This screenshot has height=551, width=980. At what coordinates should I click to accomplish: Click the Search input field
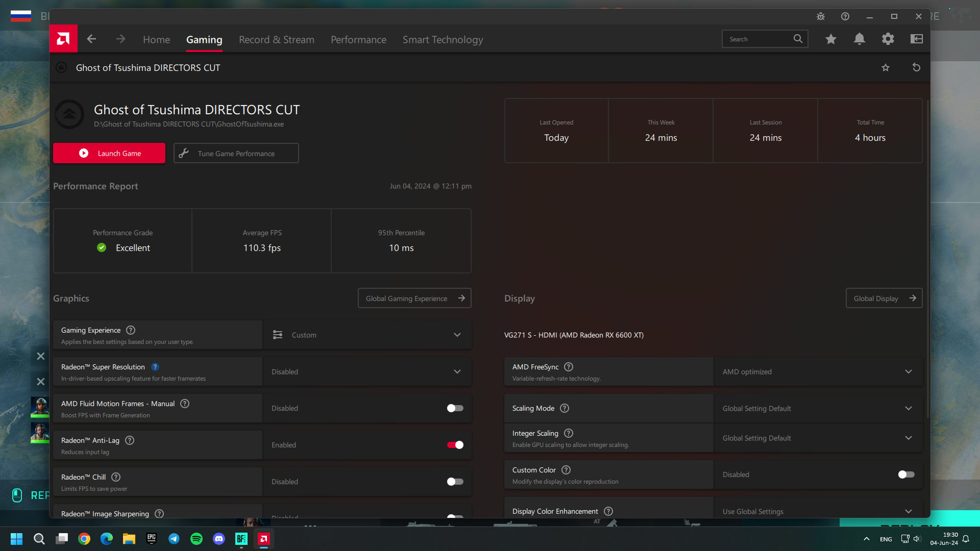(x=758, y=39)
